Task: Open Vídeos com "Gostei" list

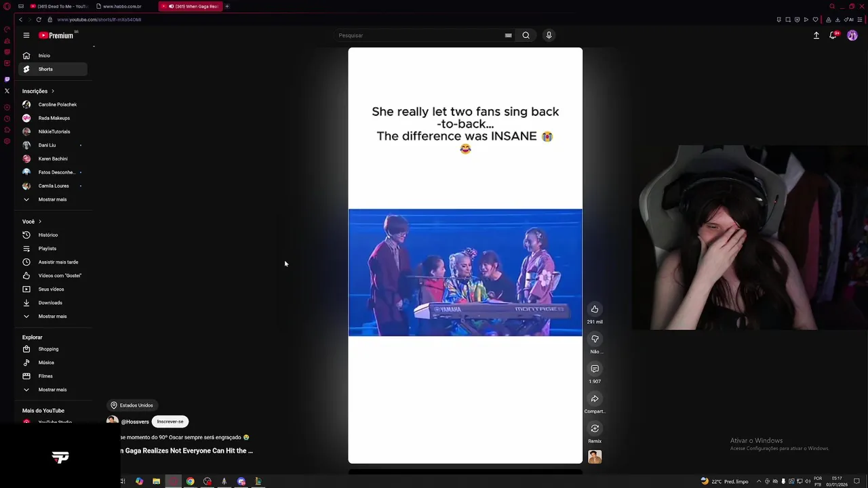Action: click(x=53, y=276)
